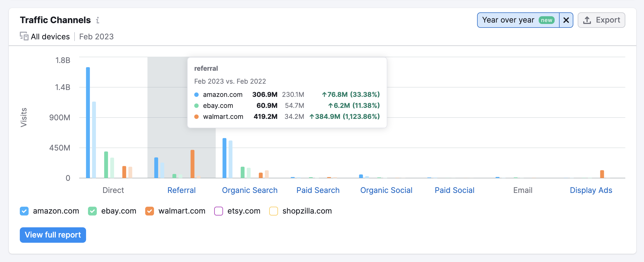Viewport: 644px width, 262px height.
Task: Enable the shopzilla.com checkbox
Action: (x=274, y=211)
